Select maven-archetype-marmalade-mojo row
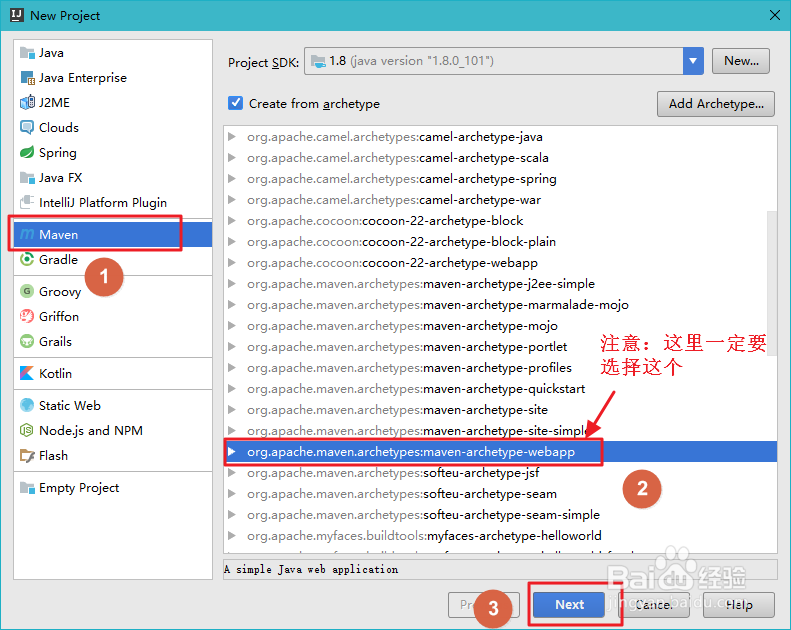This screenshot has height=630, width=791. pos(500,305)
